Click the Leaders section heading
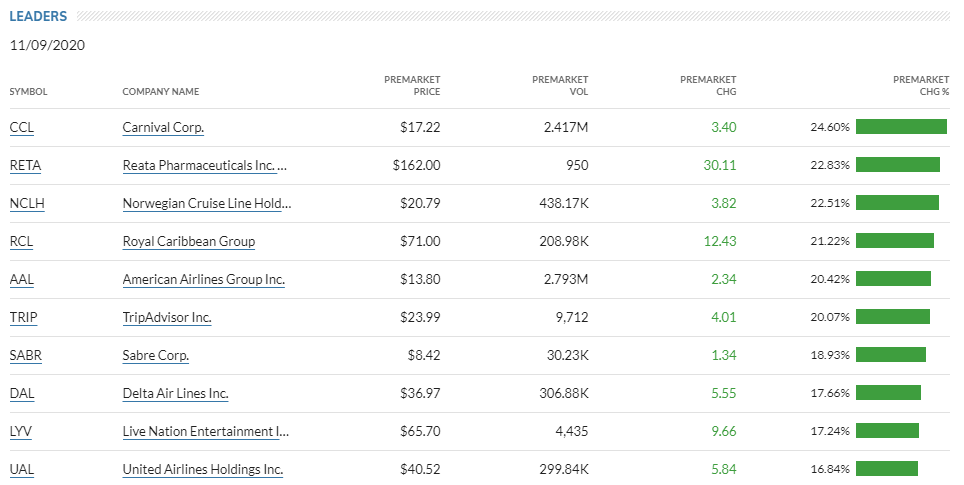Viewport: 964px width, 485px height. click(39, 17)
